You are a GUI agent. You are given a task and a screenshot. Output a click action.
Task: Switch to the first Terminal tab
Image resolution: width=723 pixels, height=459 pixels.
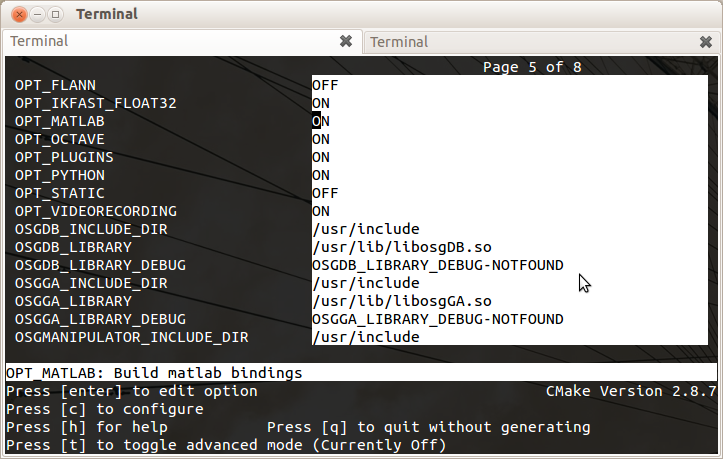click(170, 42)
